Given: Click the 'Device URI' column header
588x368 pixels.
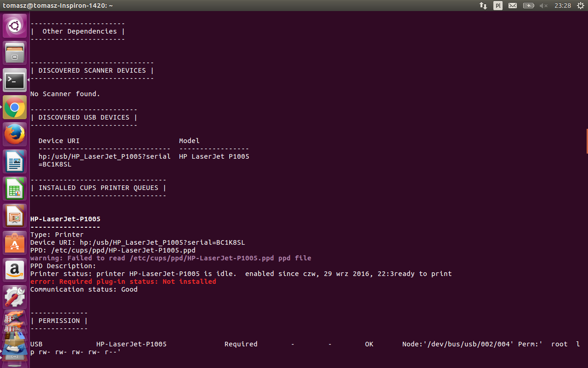Looking at the screenshot, I should coord(59,141).
